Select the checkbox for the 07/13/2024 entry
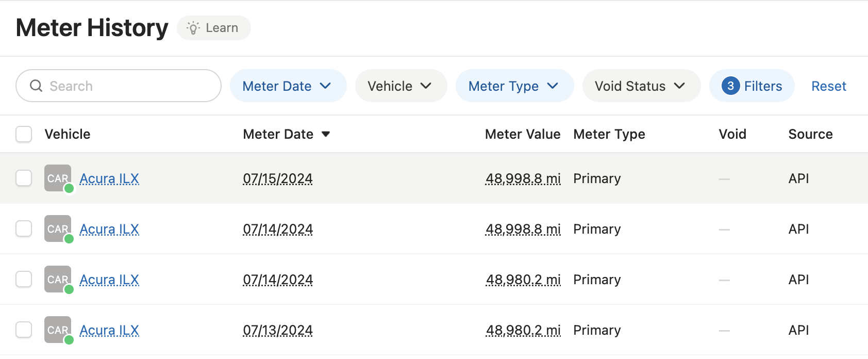Image resolution: width=868 pixels, height=359 pixels. coord(24,330)
